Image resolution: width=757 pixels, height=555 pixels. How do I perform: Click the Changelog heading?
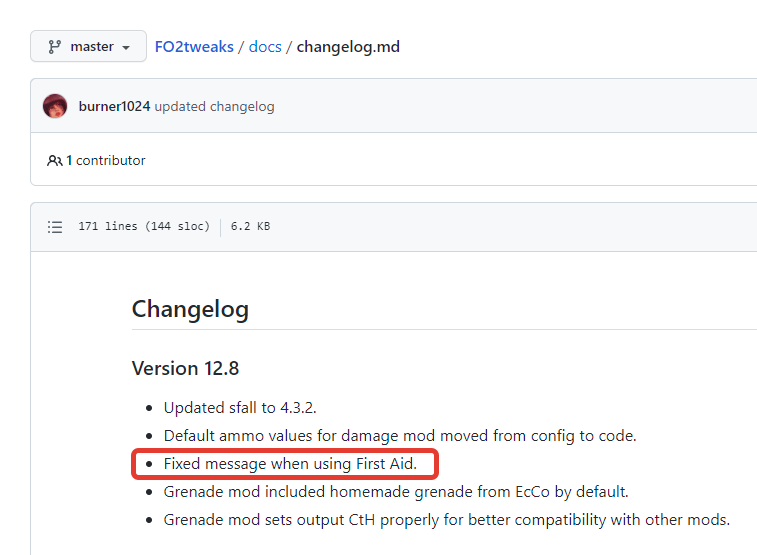(x=190, y=309)
